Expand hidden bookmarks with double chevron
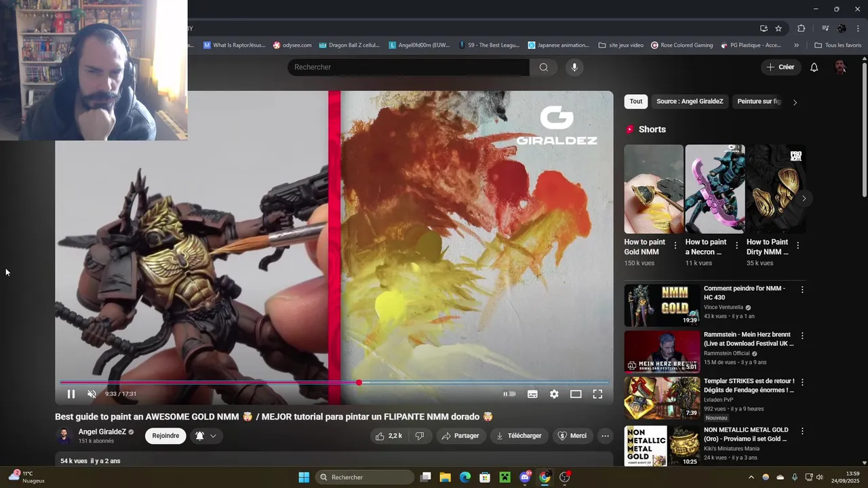 click(796, 45)
